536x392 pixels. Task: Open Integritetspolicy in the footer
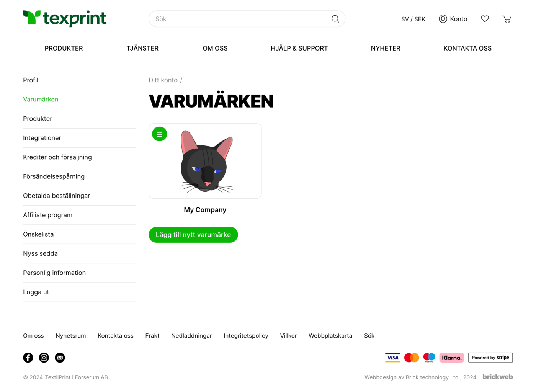tap(246, 336)
